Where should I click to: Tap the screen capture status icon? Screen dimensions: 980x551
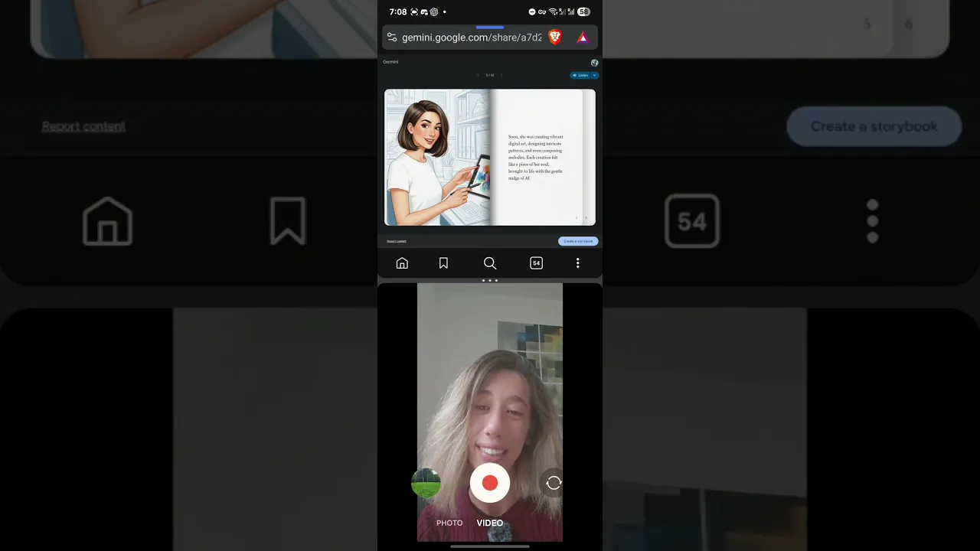[414, 12]
